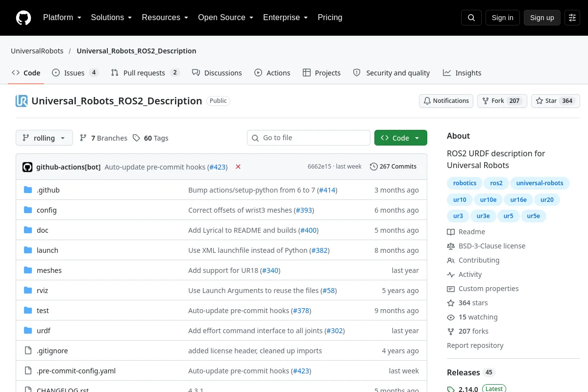The image size is (588, 392).
Task: Expand the Solutions menu
Action: click(111, 18)
